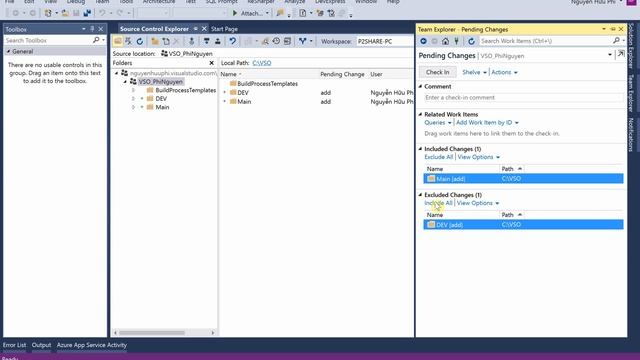
Task: Click the Attach... button in main toolbar
Action: point(252,13)
